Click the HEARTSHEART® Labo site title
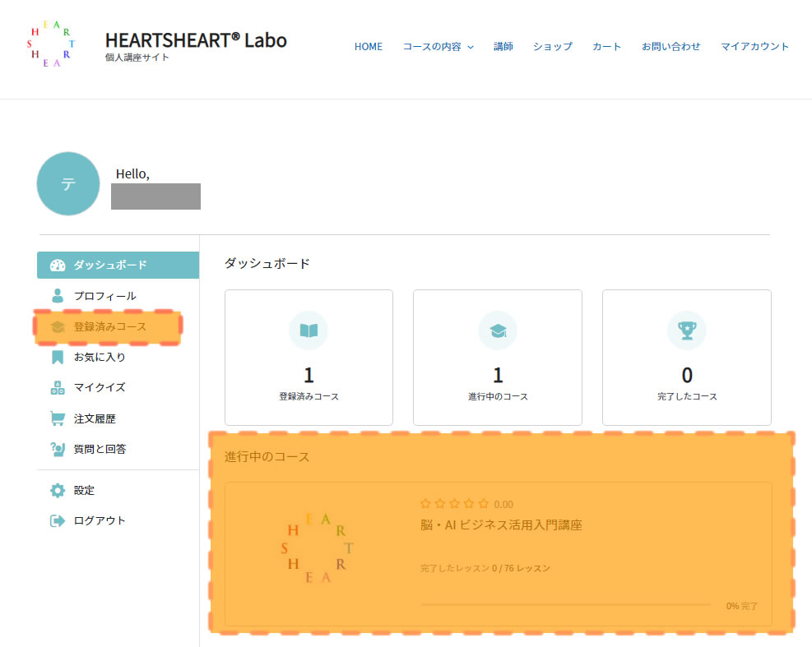812x647 pixels. pyautogui.click(x=196, y=40)
